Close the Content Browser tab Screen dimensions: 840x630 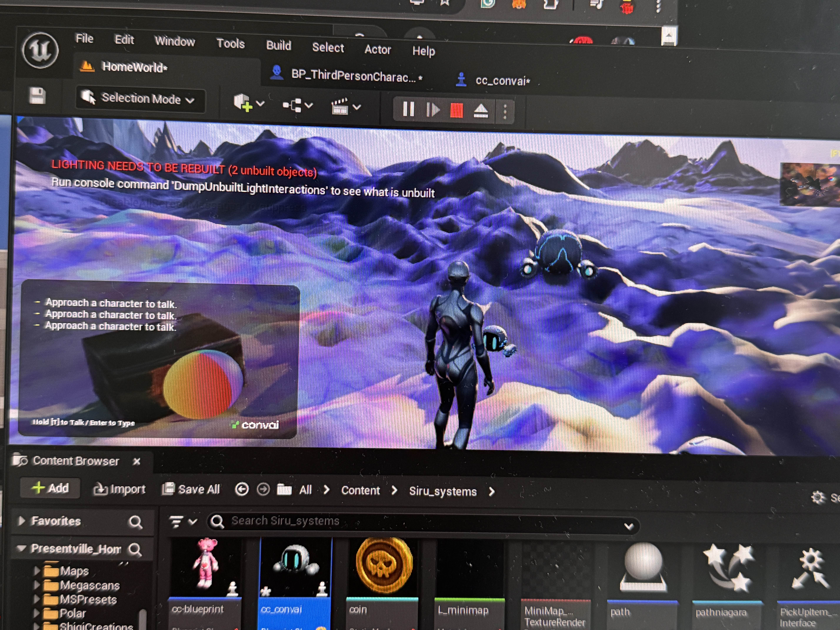tap(137, 461)
